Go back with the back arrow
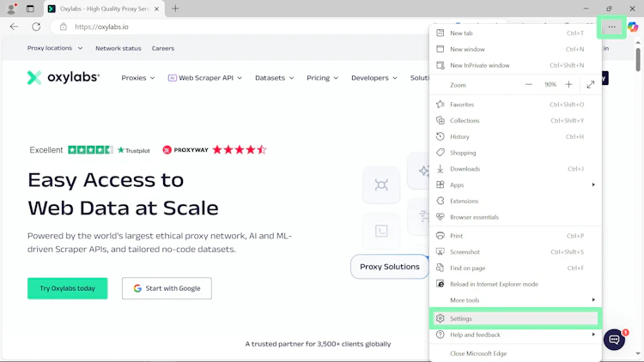644x362 pixels. pos(14,27)
